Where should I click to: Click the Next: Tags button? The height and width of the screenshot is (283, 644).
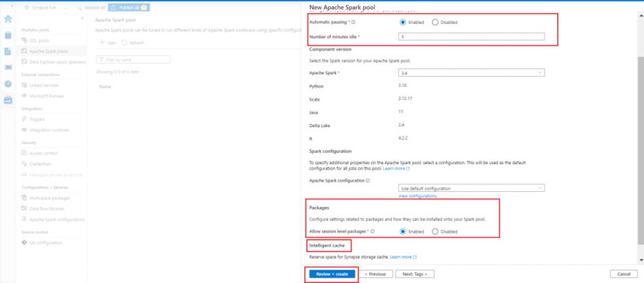tap(414, 274)
